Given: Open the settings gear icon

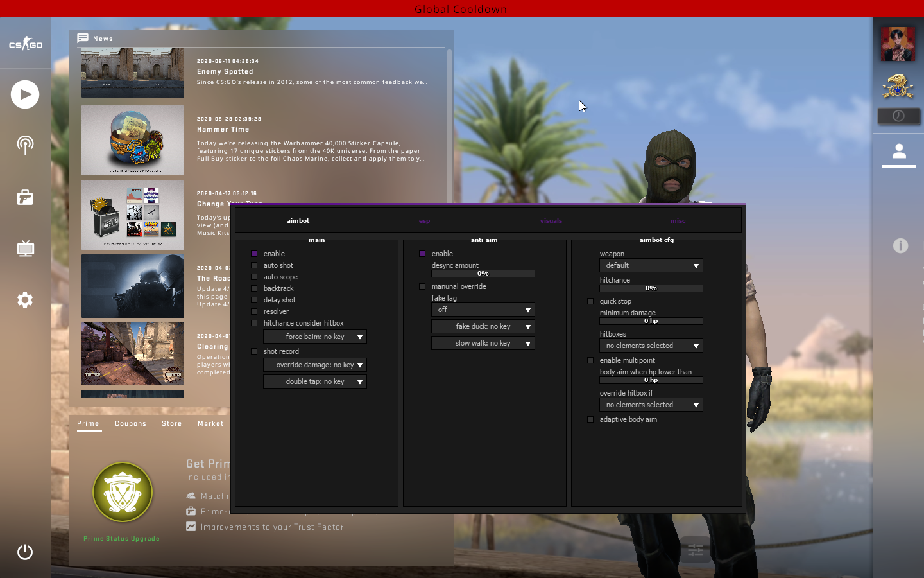Looking at the screenshot, I should click(x=25, y=300).
